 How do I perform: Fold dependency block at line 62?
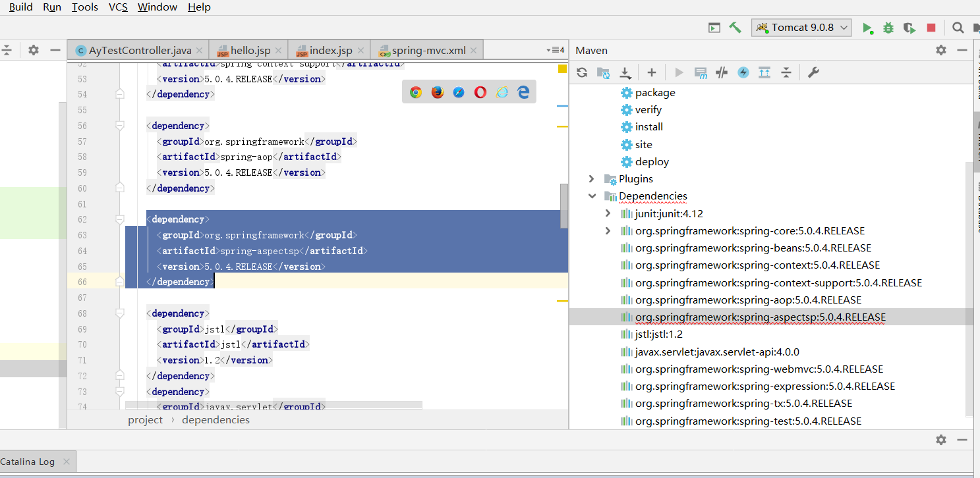pyautogui.click(x=120, y=219)
